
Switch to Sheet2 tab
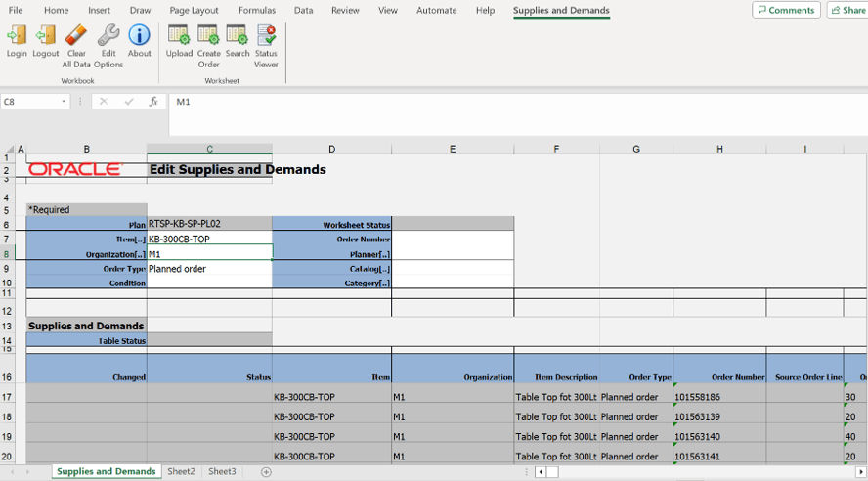pyautogui.click(x=181, y=471)
